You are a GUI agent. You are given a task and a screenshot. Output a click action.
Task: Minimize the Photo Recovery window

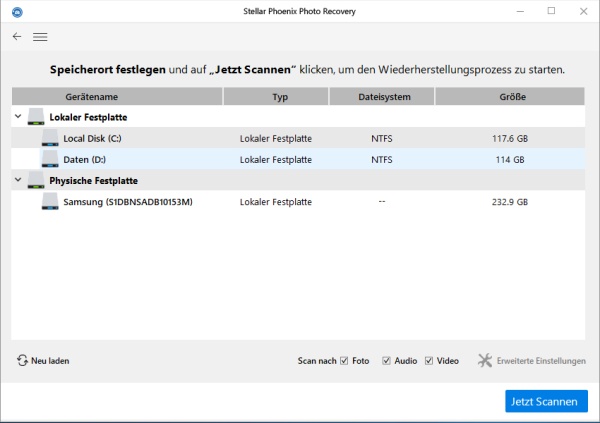[x=520, y=11]
